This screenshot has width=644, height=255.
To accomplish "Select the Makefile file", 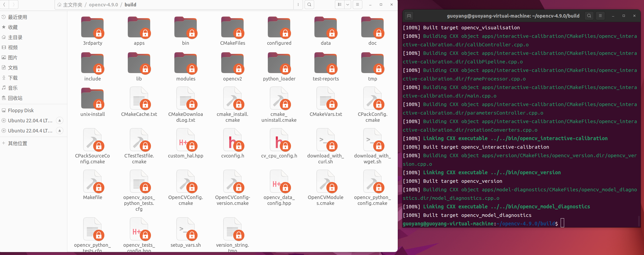I will (92, 185).
